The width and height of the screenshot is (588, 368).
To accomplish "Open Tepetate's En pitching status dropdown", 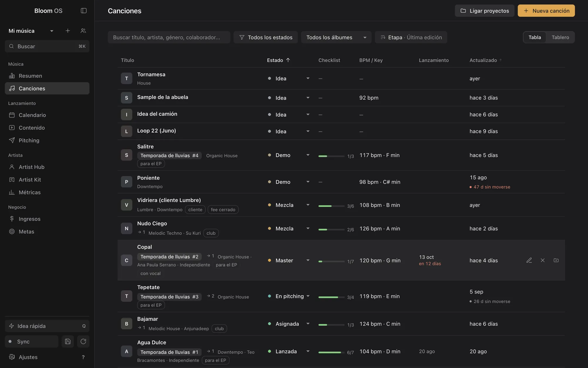I will (x=289, y=296).
